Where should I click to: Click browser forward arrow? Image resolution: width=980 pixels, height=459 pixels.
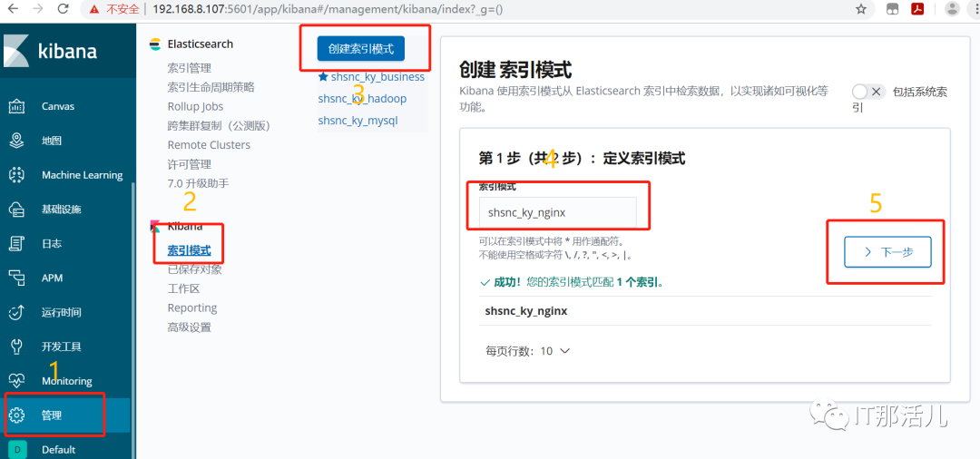click(38, 9)
